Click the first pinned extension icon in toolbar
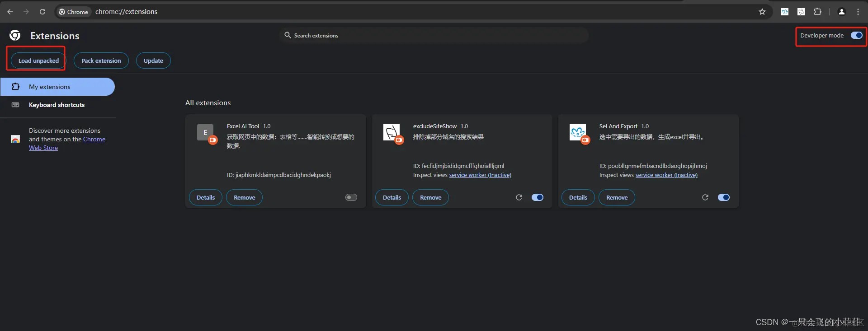Screen dimensions: 868x331 (785, 12)
